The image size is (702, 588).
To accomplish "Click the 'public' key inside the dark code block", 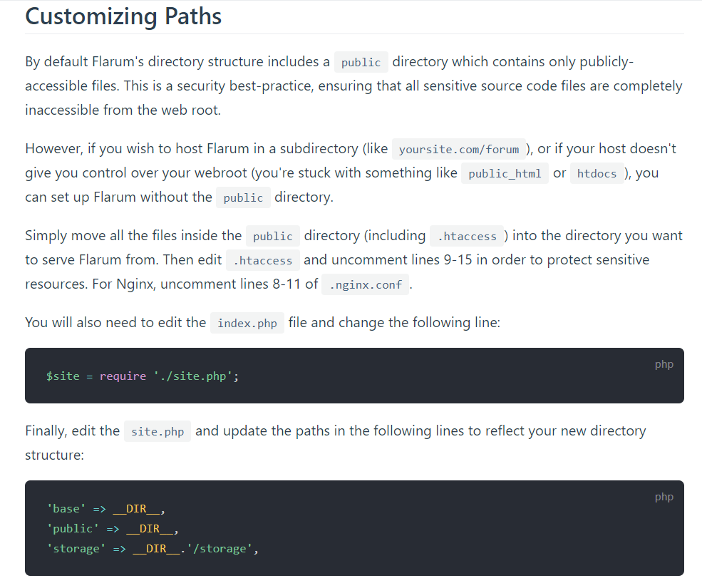I will point(73,529).
